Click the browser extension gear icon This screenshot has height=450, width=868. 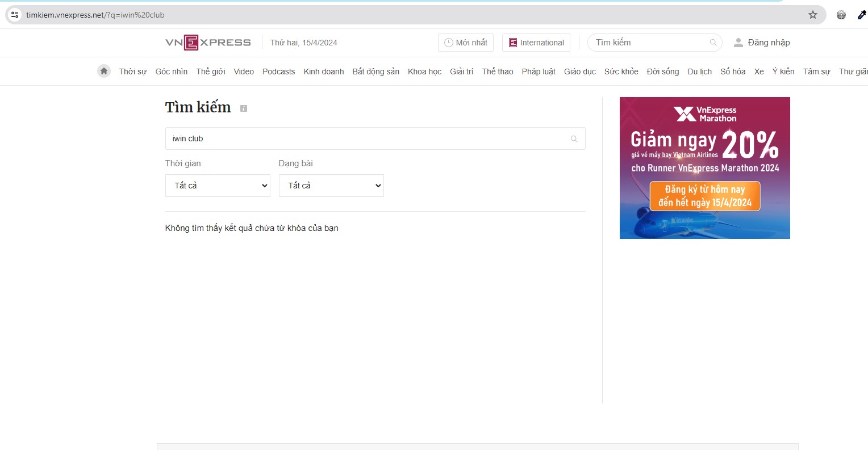coord(841,15)
